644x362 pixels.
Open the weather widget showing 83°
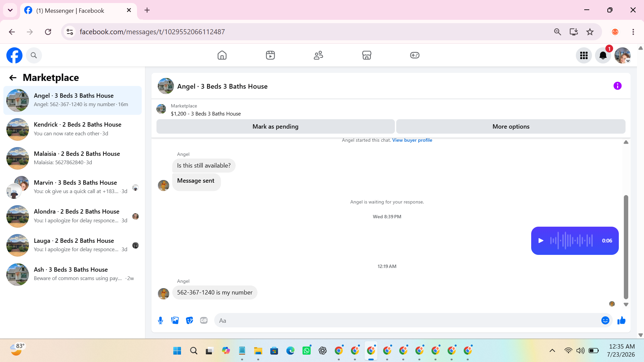[17, 350]
